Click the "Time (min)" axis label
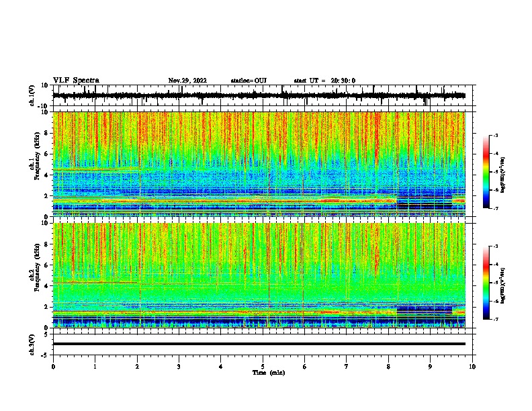Screen dimensions: 532x411 tap(269, 373)
